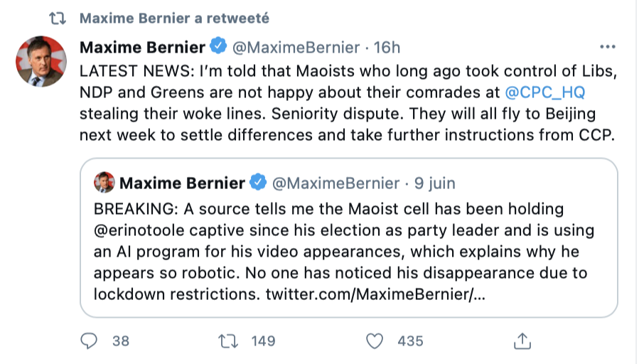644x364 pixels.
Task: Click the 149 retweet count
Action: (x=263, y=341)
